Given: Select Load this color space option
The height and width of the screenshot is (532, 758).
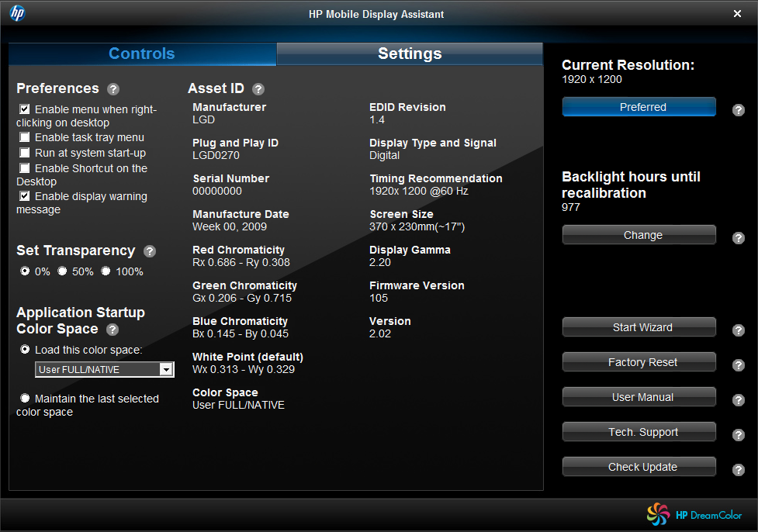Looking at the screenshot, I should tap(25, 349).
